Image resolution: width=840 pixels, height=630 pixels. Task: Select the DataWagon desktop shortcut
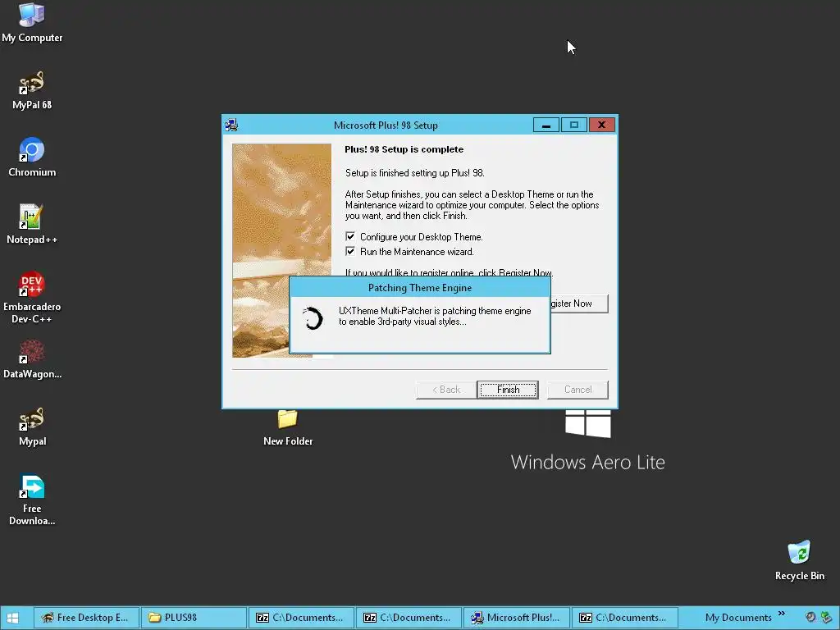(32, 359)
